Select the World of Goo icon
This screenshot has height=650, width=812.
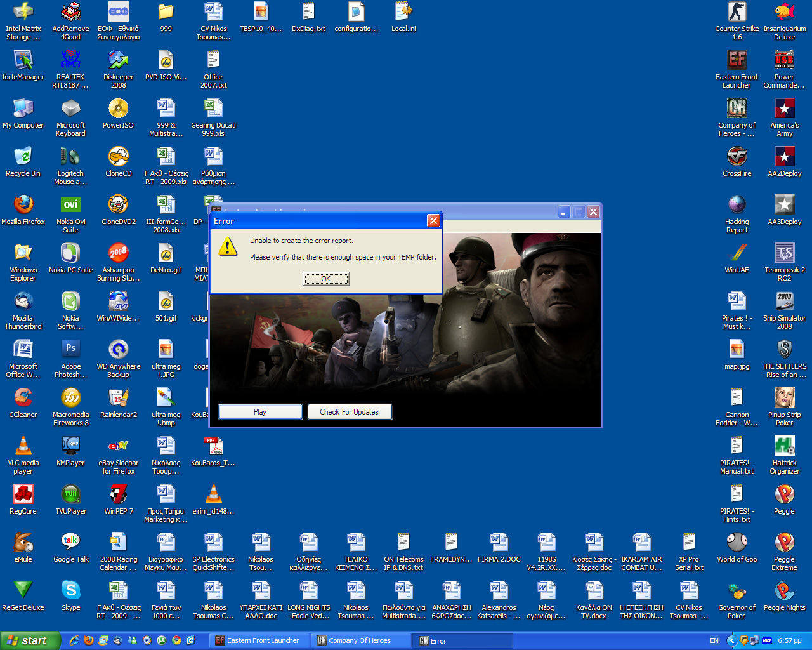tap(737, 547)
